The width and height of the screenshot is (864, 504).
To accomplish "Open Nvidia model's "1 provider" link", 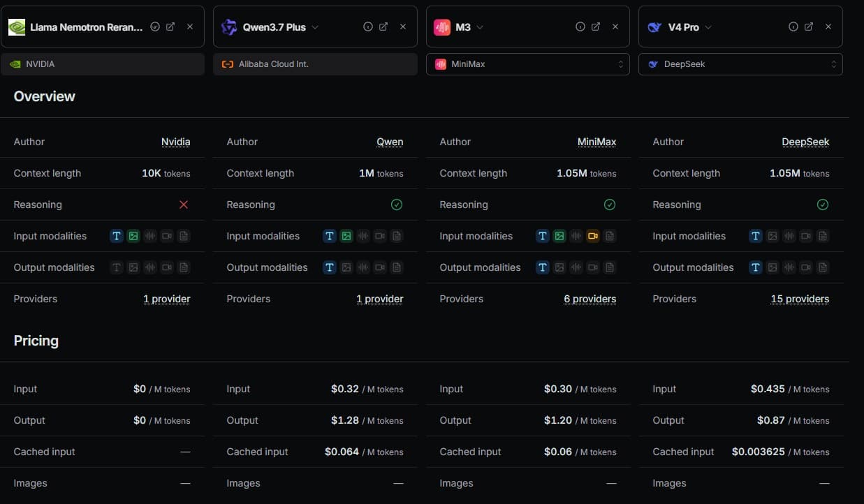I will (x=167, y=299).
